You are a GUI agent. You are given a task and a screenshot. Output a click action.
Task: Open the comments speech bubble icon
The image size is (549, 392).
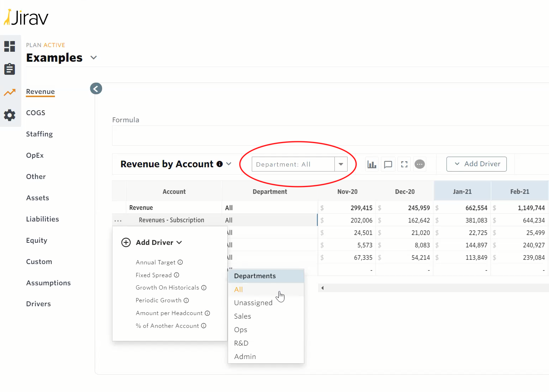(x=388, y=164)
